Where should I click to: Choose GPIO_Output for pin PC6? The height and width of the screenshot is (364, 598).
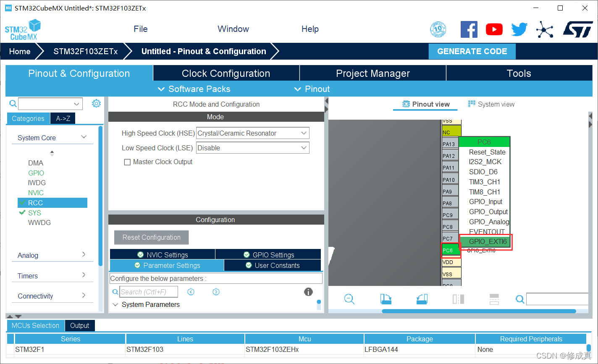coord(488,212)
